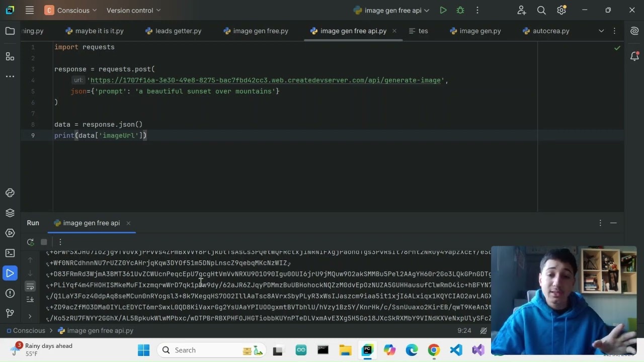Open the Services tool window
Image resolution: width=644 pixels, height=362 pixels.
point(10,233)
